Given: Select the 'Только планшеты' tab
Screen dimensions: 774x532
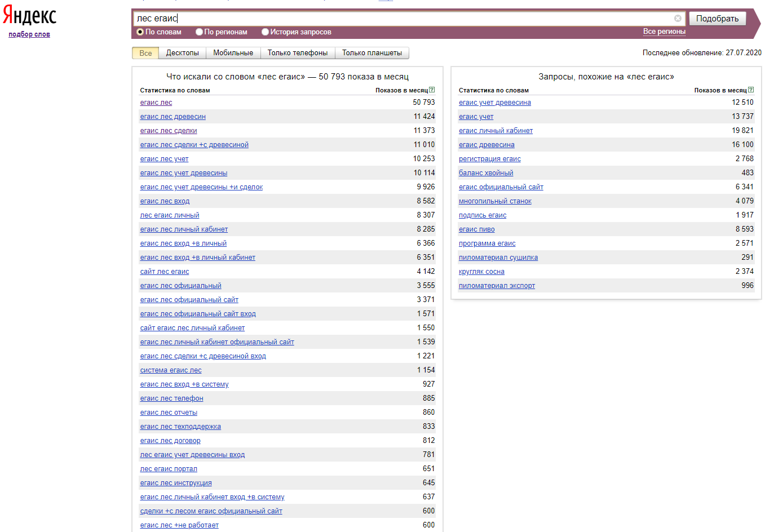Looking at the screenshot, I should (x=371, y=53).
